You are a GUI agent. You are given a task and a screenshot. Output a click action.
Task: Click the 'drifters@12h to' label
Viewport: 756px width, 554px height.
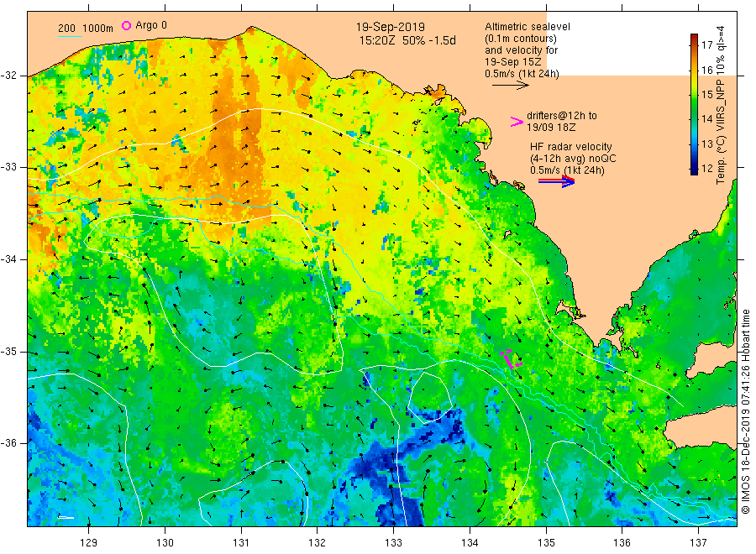pyautogui.click(x=561, y=116)
